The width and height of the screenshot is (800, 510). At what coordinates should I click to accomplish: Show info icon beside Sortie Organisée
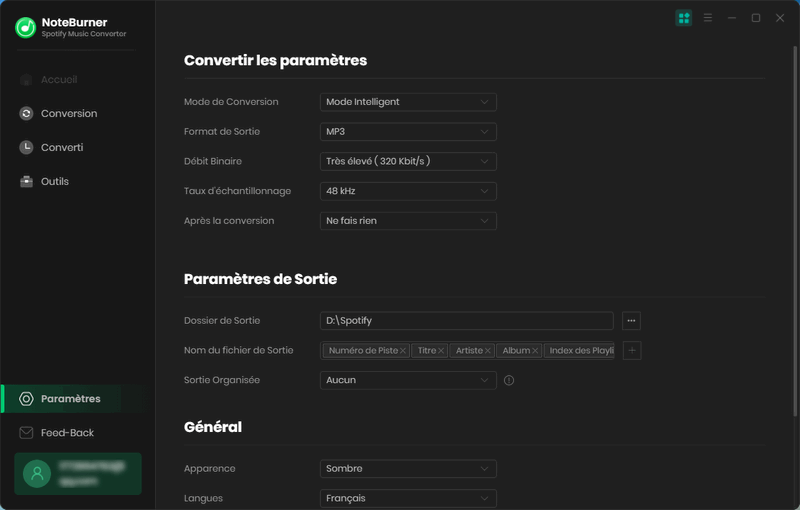click(509, 381)
